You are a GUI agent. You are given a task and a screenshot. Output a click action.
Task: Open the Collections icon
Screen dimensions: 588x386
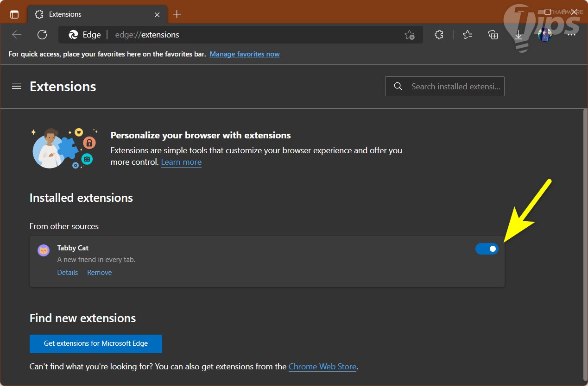pyautogui.click(x=493, y=35)
